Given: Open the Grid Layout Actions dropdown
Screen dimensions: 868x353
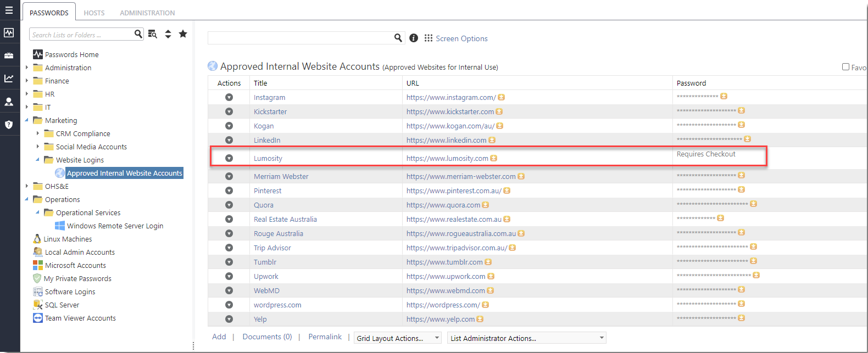Looking at the screenshot, I should (x=398, y=338).
